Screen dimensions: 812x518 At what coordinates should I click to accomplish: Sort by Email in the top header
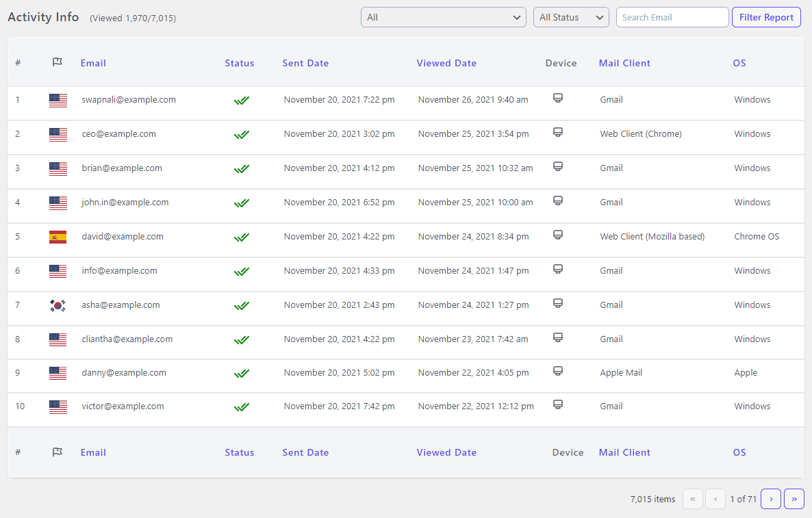coord(93,63)
